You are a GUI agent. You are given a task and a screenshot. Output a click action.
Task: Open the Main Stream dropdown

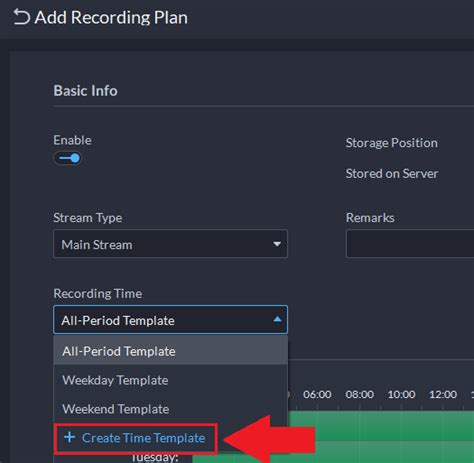coord(170,244)
